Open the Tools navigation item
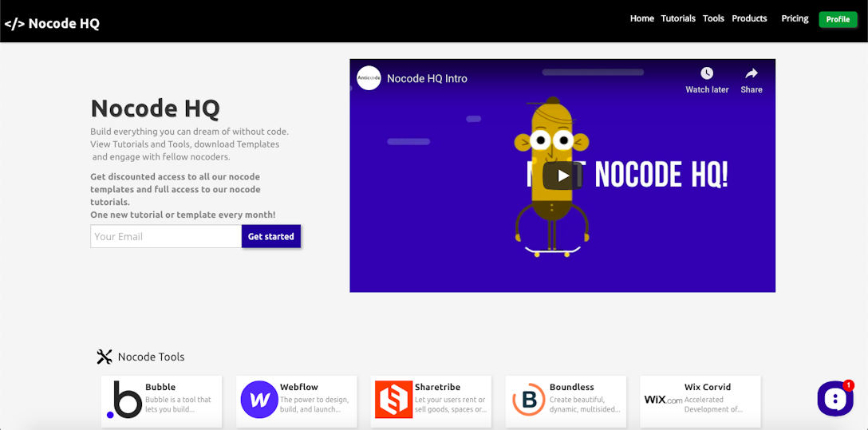868x430 pixels. [713, 18]
